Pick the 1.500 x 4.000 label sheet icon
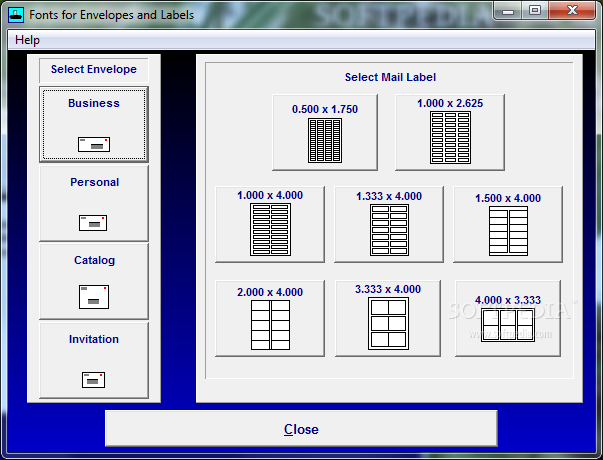The width and height of the screenshot is (603, 460). click(x=508, y=231)
